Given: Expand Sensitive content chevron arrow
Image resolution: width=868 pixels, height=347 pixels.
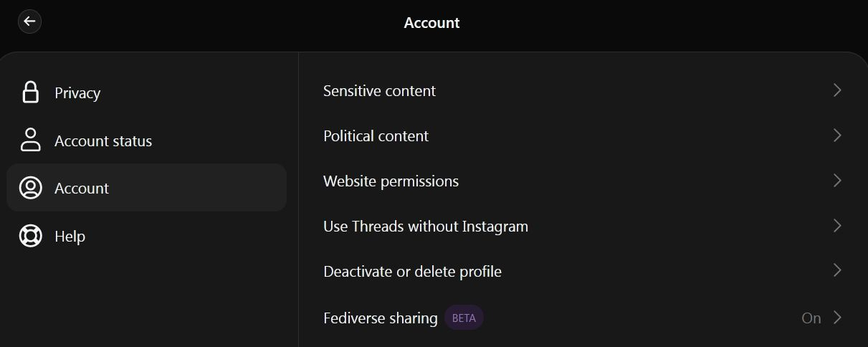Looking at the screenshot, I should [x=836, y=90].
